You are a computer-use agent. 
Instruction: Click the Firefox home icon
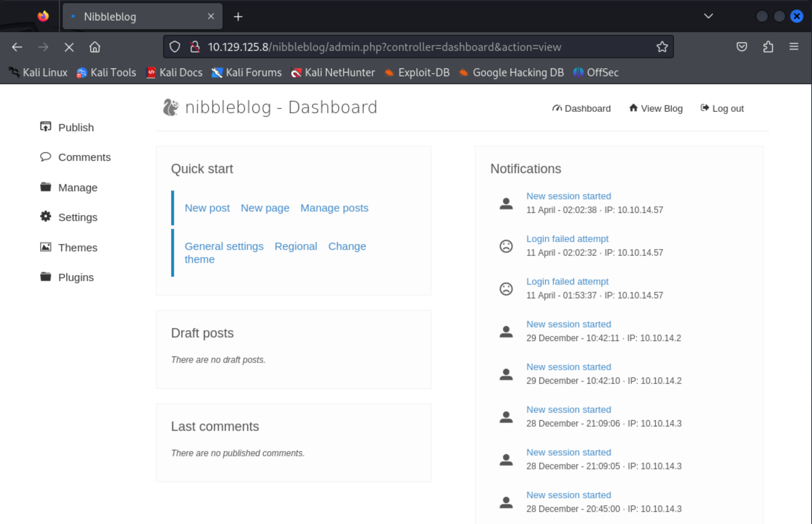pos(95,47)
